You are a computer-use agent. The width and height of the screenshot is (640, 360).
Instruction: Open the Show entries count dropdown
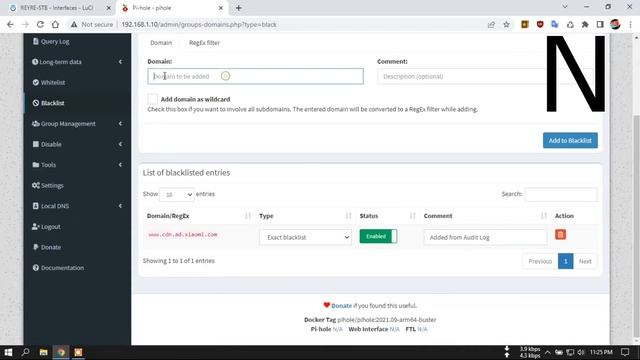[177, 195]
